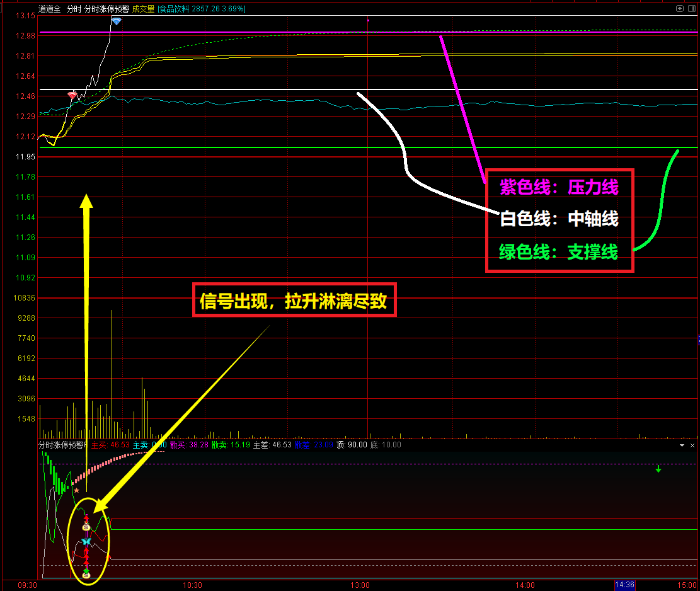The width and height of the screenshot is (700, 591).
Task: Click the bottom money bag signal icon
Action: 86,575
